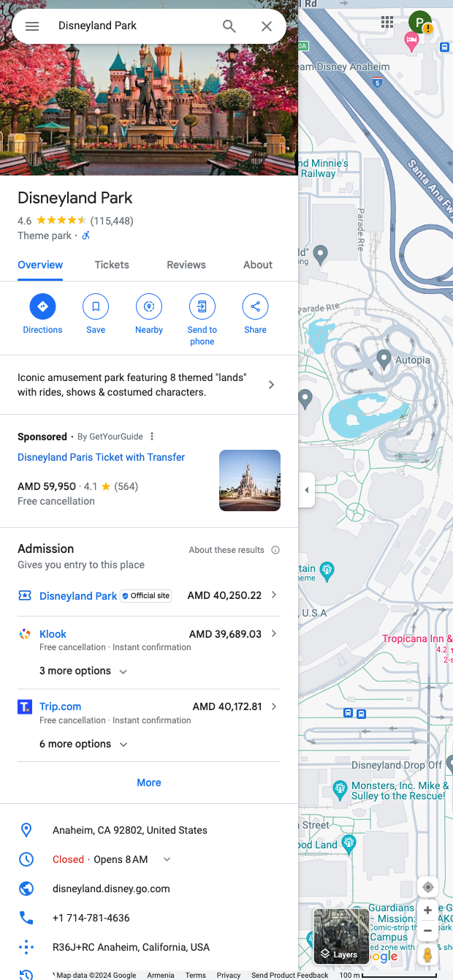
Task: Click the search magnifier icon
Action: [x=229, y=26]
